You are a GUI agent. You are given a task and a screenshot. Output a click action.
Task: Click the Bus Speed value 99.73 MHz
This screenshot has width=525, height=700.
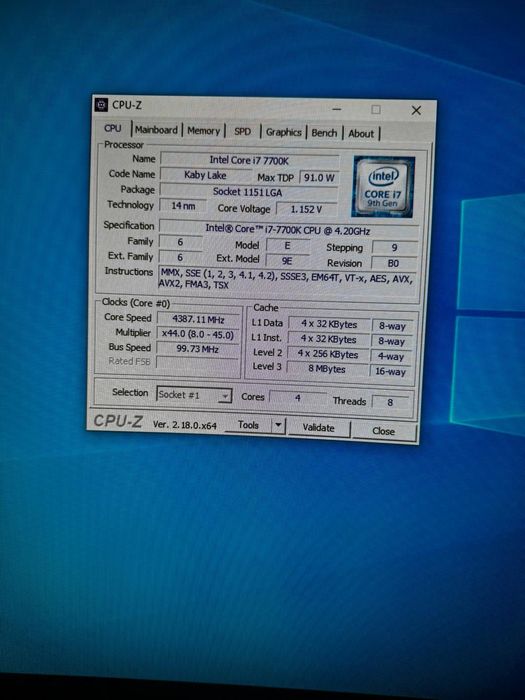[198, 349]
